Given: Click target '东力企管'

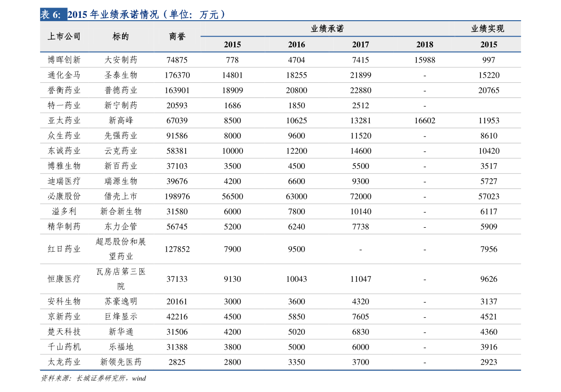Looking at the screenshot, I should click(121, 226).
